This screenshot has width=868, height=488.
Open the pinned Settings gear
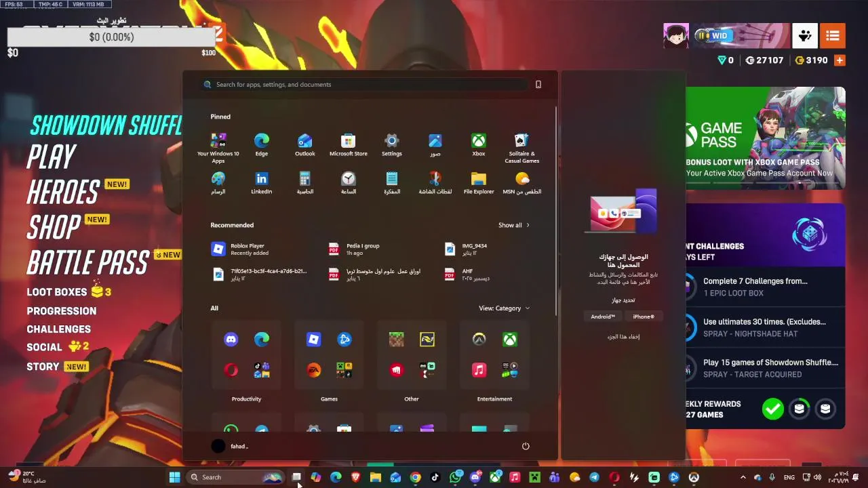pos(391,145)
